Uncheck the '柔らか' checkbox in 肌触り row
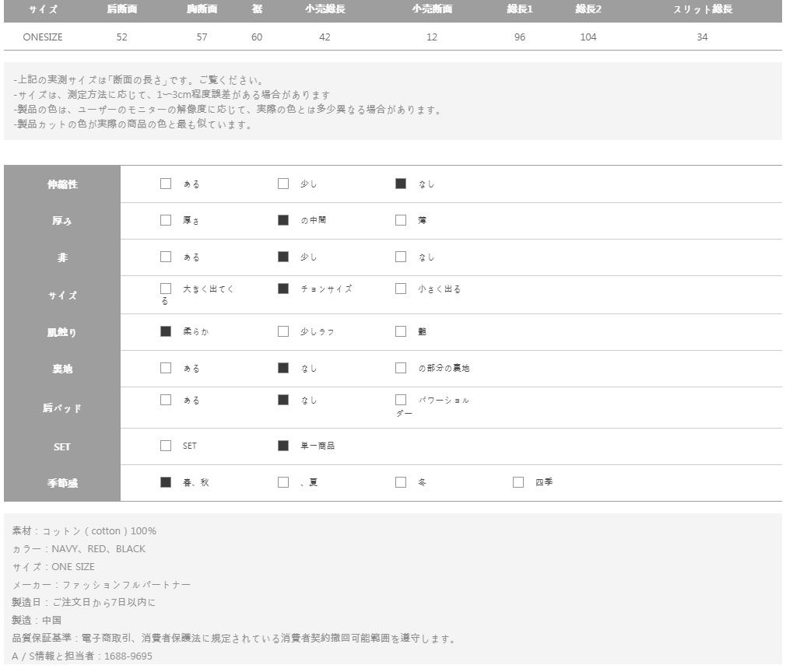This screenshot has width=793, height=672. coord(166,331)
